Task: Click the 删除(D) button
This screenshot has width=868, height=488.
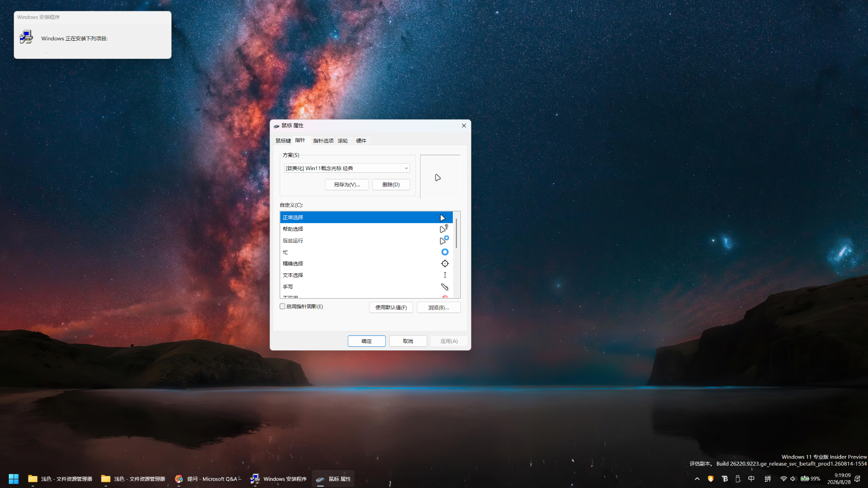Action: [x=391, y=185]
